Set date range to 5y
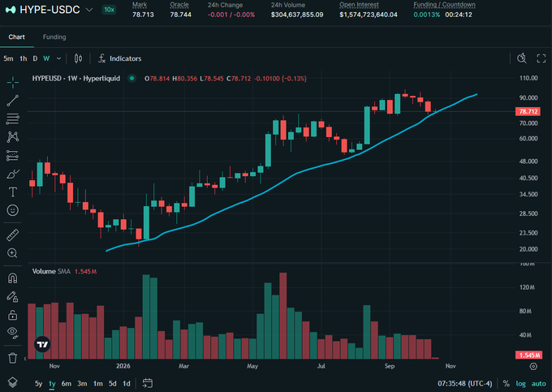This screenshot has height=392, width=552. click(38, 384)
